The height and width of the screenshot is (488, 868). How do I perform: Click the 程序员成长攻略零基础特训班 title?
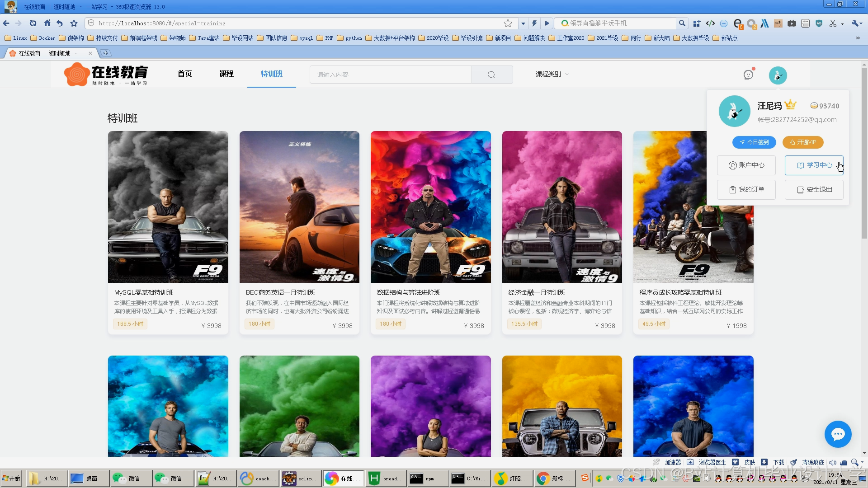pyautogui.click(x=680, y=292)
